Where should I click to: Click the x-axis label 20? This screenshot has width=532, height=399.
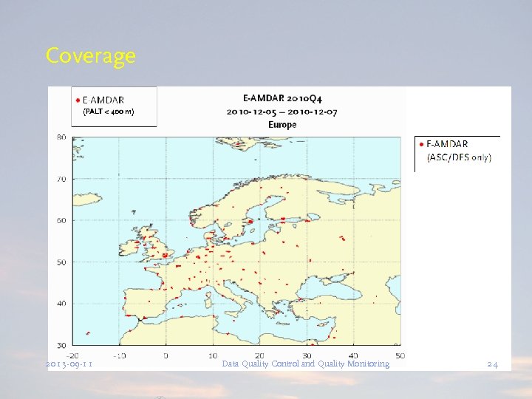coord(259,355)
